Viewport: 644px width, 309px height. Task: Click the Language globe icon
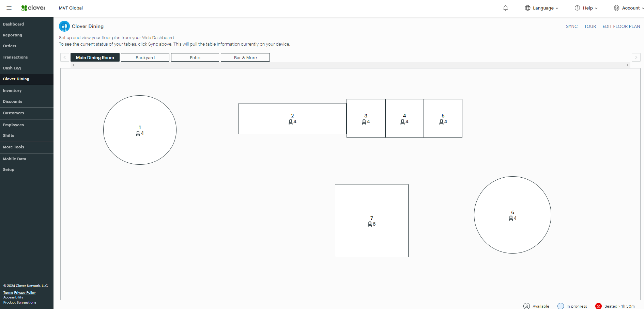tap(527, 8)
